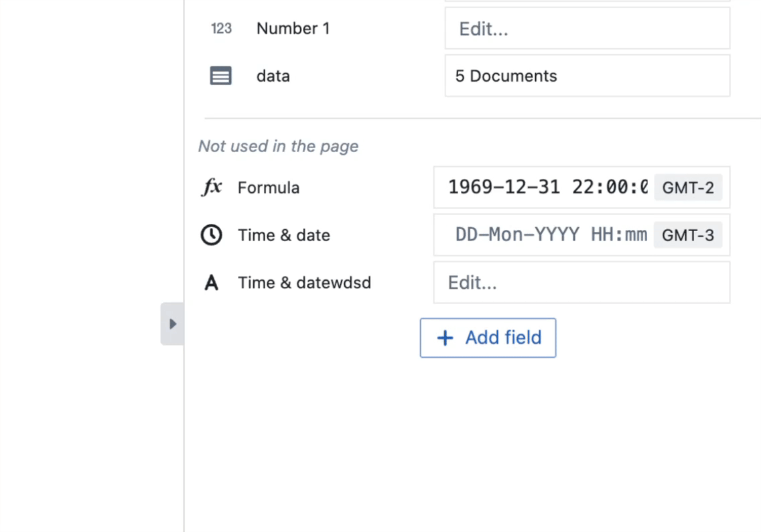Click the clock Time & date icon
Image resolution: width=761 pixels, height=532 pixels.
(x=212, y=235)
